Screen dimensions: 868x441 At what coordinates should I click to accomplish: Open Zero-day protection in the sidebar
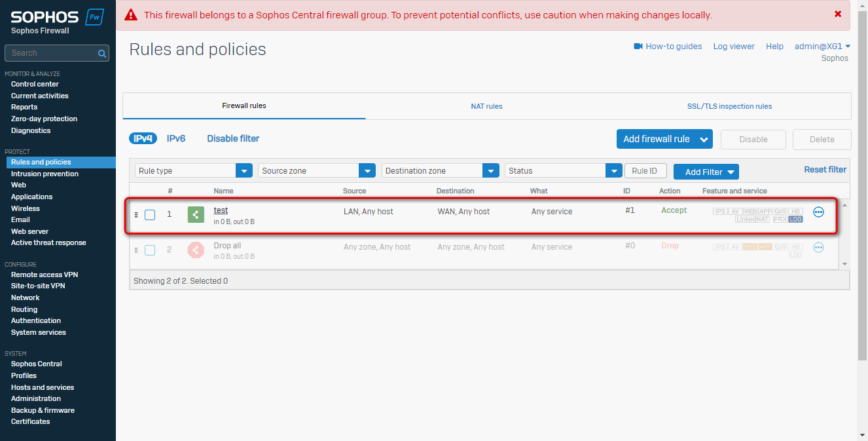point(44,119)
